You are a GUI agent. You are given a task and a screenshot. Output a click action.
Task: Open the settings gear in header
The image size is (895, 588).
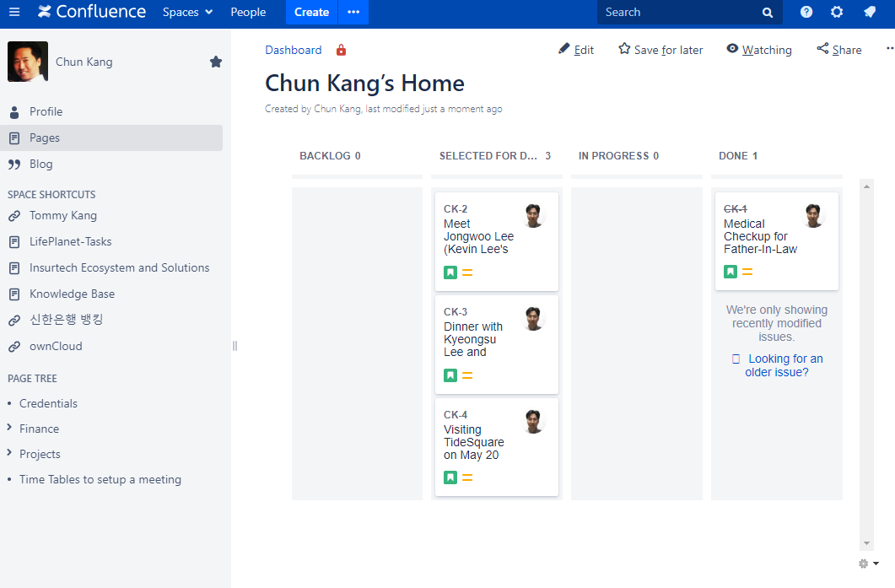pyautogui.click(x=837, y=12)
